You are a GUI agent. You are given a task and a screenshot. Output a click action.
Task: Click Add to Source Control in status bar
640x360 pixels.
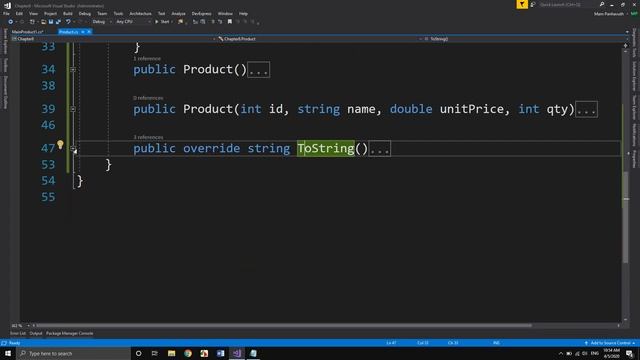pyautogui.click(x=610, y=343)
